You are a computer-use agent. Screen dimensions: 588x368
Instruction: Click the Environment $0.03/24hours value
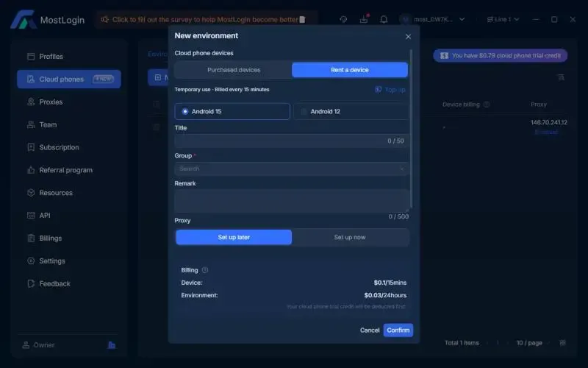click(x=385, y=295)
